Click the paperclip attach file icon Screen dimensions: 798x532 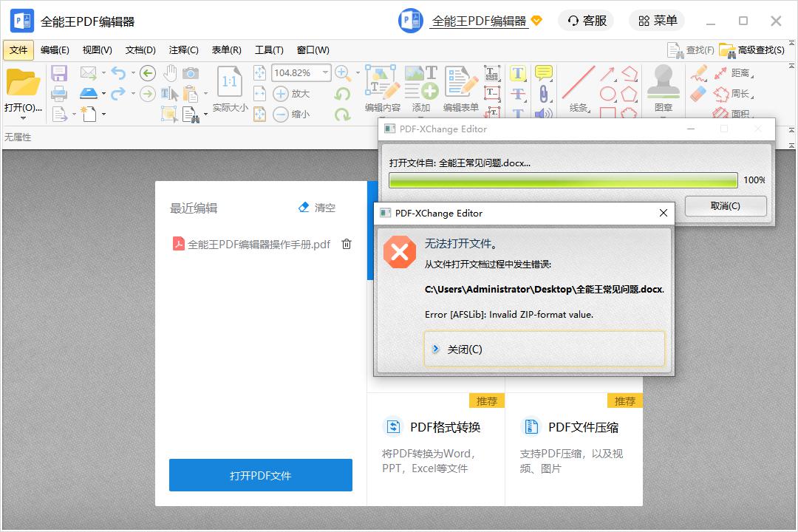(544, 93)
